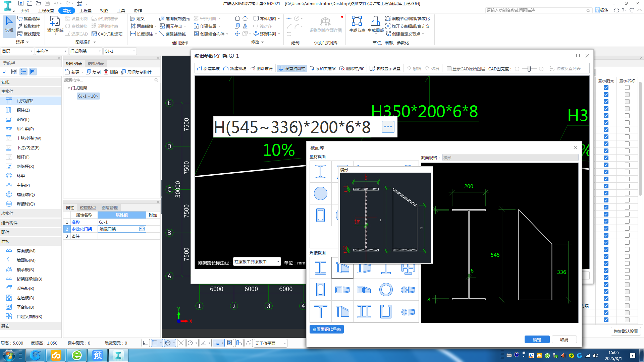Select the round tube section icon

point(320,193)
